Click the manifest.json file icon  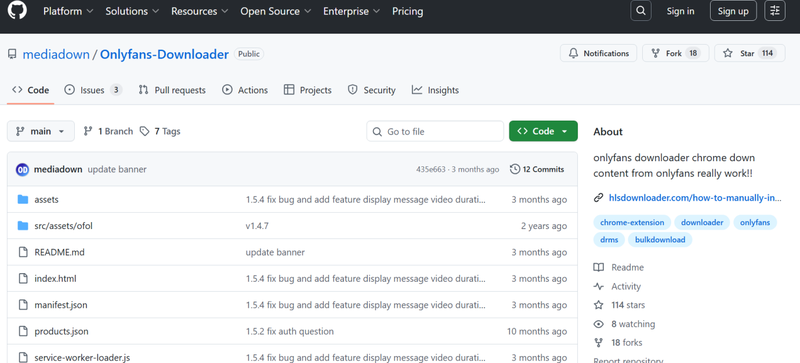click(22, 305)
